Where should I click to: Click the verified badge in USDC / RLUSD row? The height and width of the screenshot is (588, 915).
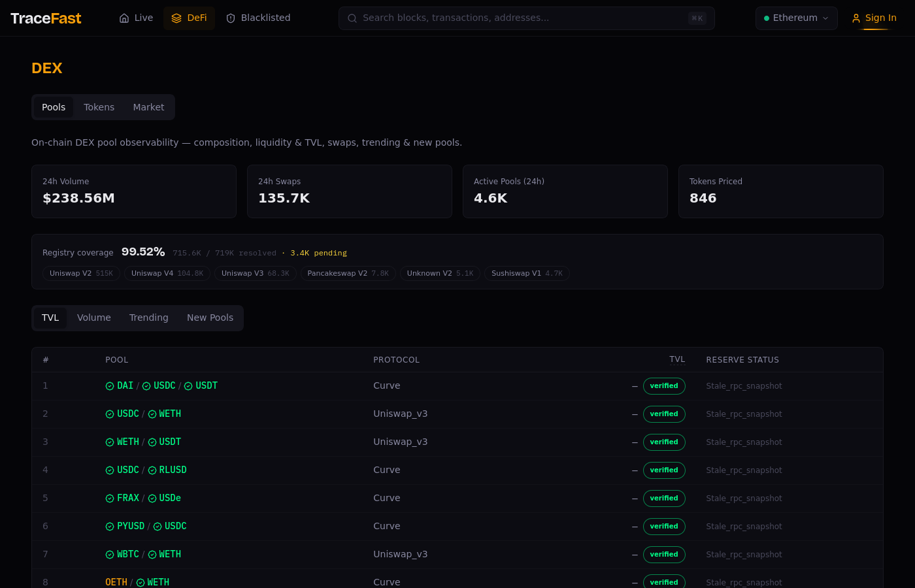(x=664, y=470)
